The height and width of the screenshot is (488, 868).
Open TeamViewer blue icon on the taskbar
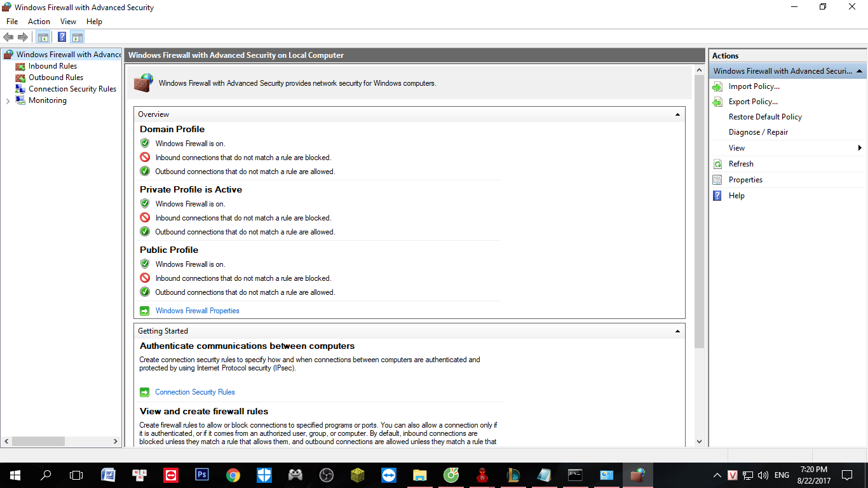pos(389,475)
